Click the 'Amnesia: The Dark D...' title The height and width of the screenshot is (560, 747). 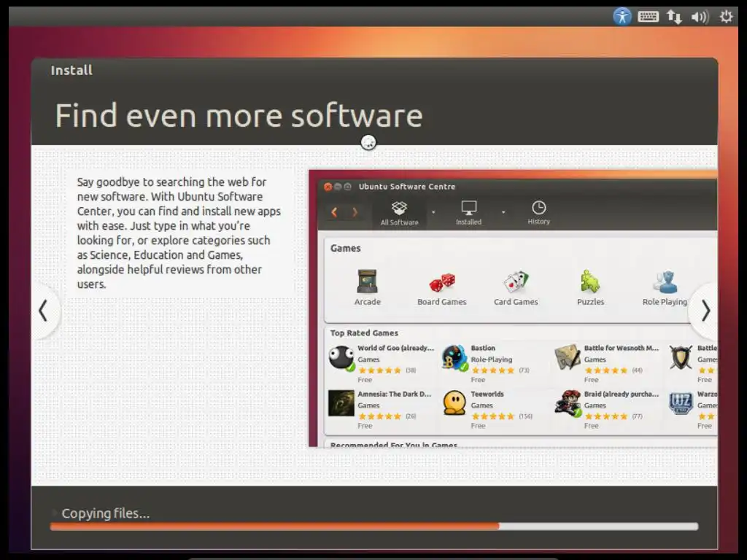[395, 394]
